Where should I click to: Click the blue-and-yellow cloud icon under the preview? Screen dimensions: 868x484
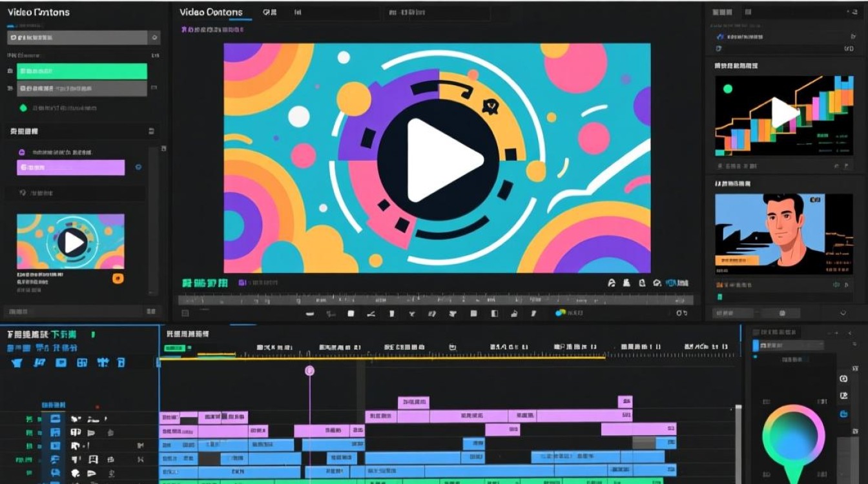point(561,313)
